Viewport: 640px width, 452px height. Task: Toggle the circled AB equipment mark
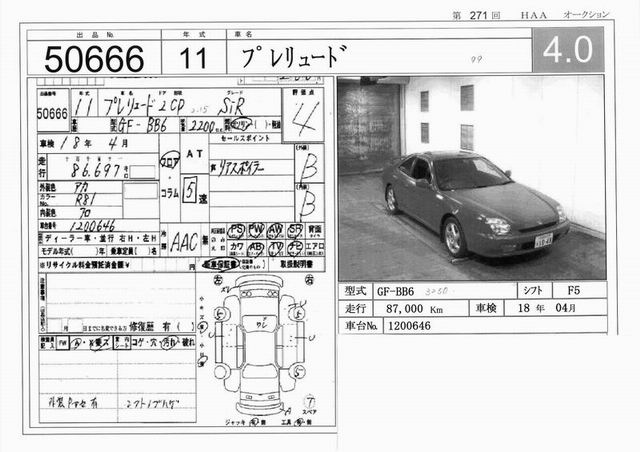pyautogui.click(x=256, y=247)
